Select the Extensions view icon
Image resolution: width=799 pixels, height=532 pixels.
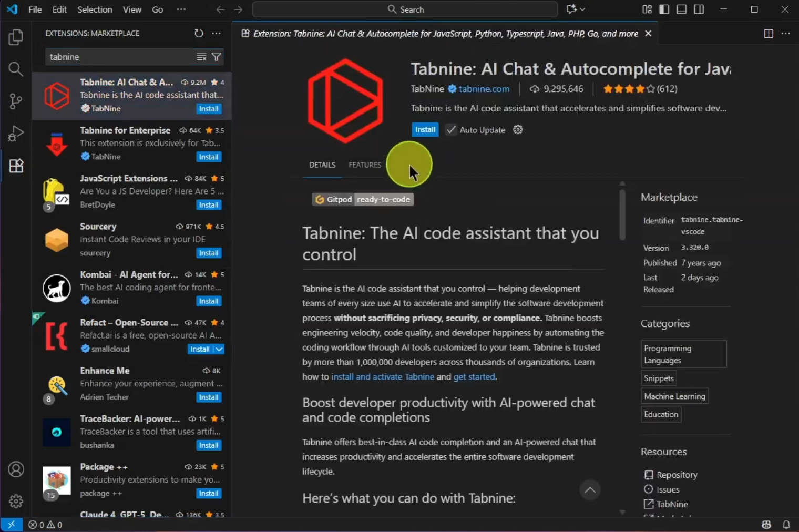tap(16, 166)
